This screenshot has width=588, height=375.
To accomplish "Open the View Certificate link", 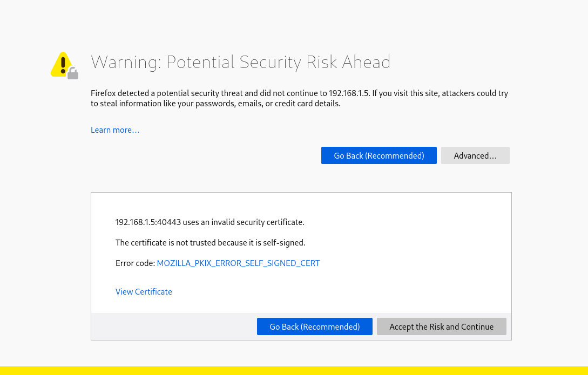I will [x=144, y=292].
